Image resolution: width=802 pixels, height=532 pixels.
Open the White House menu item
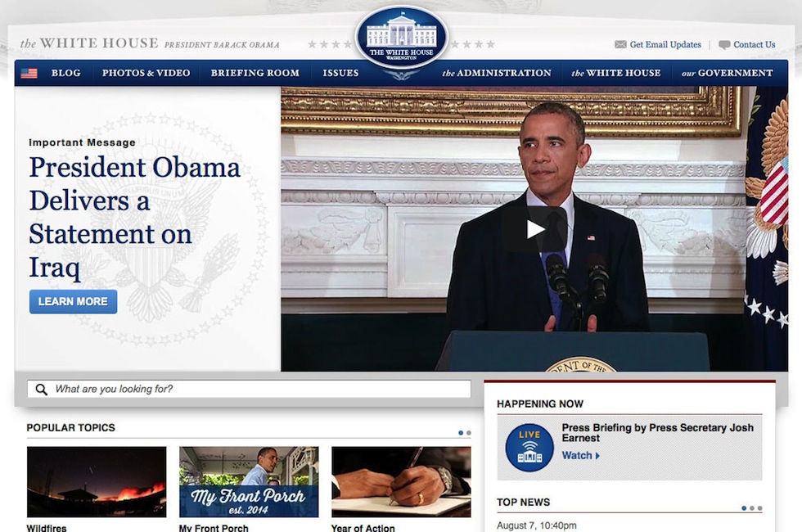point(615,73)
